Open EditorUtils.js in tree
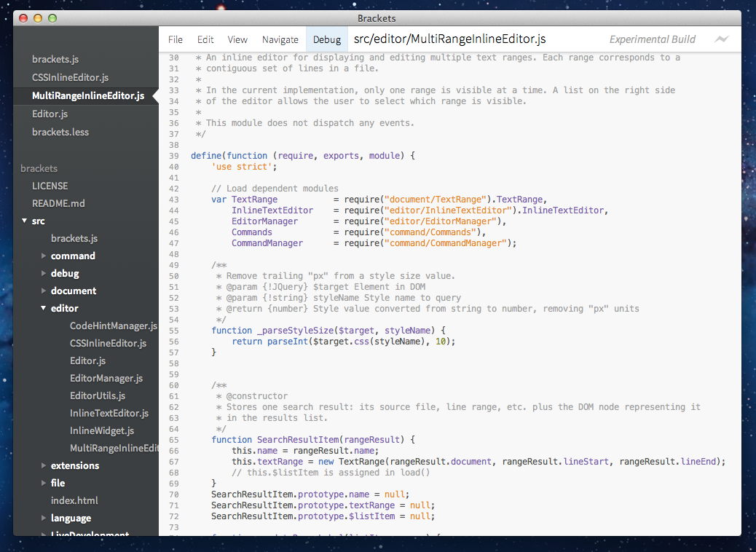The image size is (756, 552). click(98, 396)
